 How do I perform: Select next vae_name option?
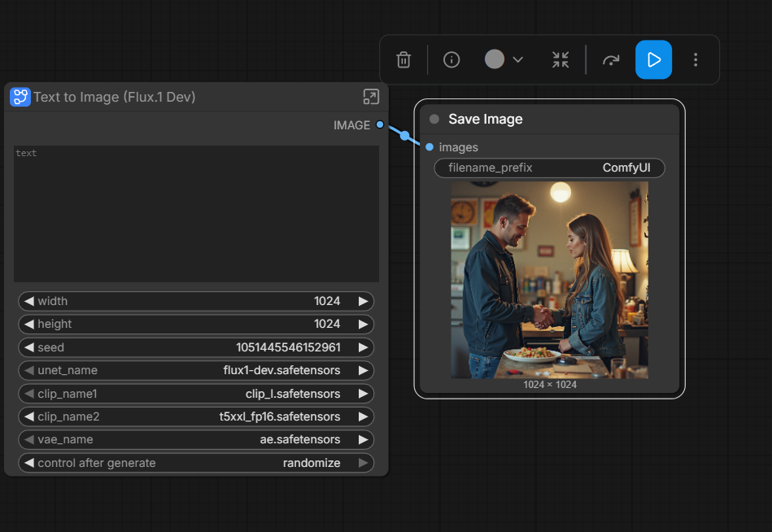click(364, 439)
